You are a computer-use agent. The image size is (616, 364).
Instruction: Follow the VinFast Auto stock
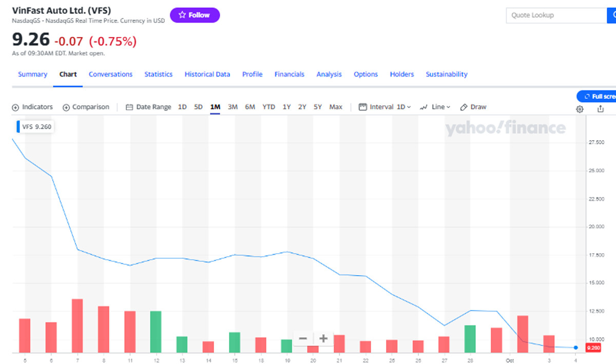tap(195, 15)
